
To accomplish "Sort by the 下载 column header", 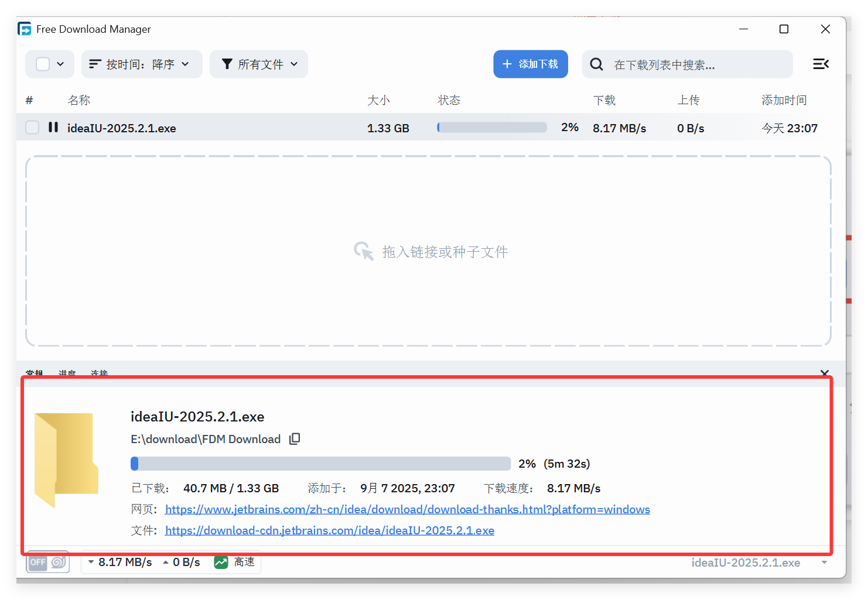I will pyautogui.click(x=604, y=100).
